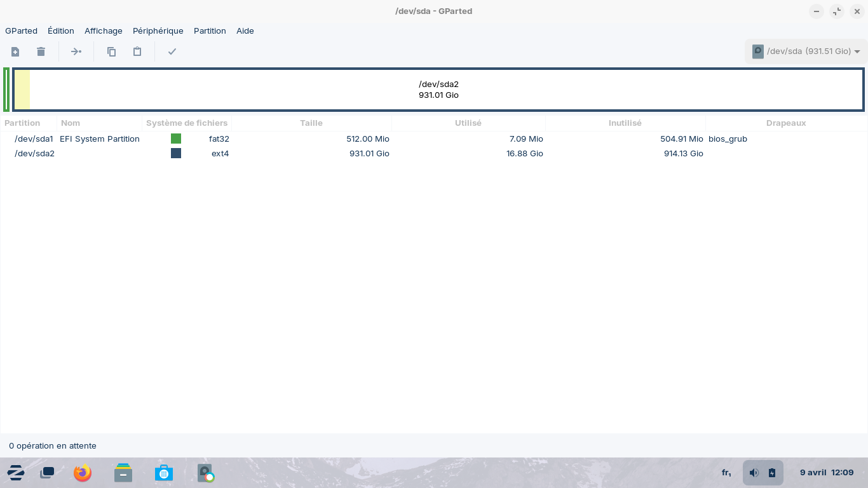Open the Software store taskbar icon
This screenshot has height=488, width=868.
(x=164, y=473)
